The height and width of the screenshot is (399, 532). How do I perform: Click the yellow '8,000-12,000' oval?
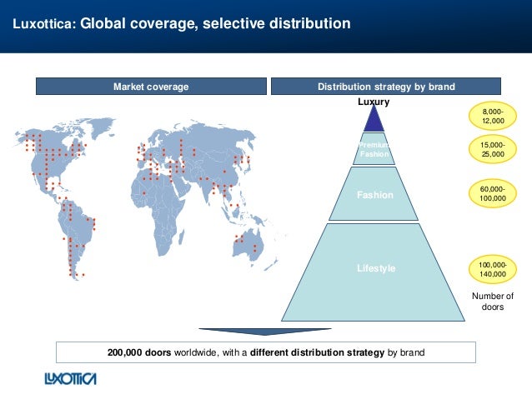coord(493,117)
